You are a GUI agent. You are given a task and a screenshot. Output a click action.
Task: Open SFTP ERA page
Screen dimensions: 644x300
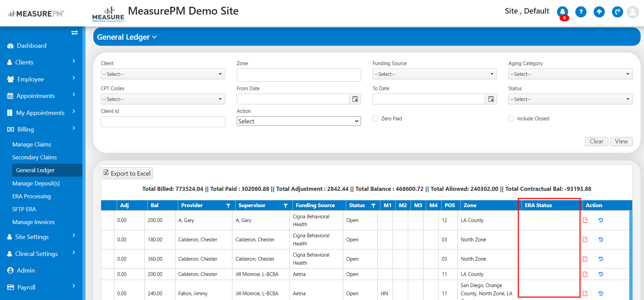point(24,209)
